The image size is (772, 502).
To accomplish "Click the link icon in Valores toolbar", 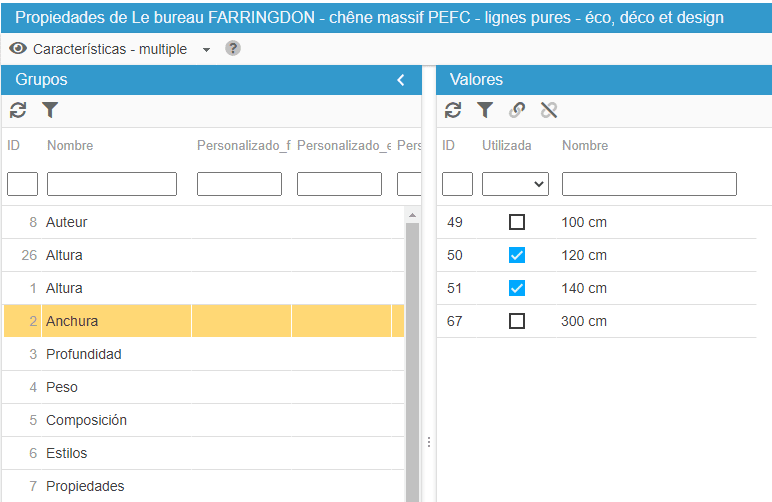I will point(517,110).
